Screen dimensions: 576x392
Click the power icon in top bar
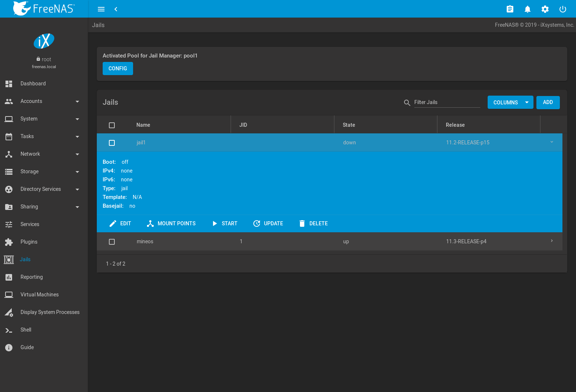pyautogui.click(x=562, y=9)
